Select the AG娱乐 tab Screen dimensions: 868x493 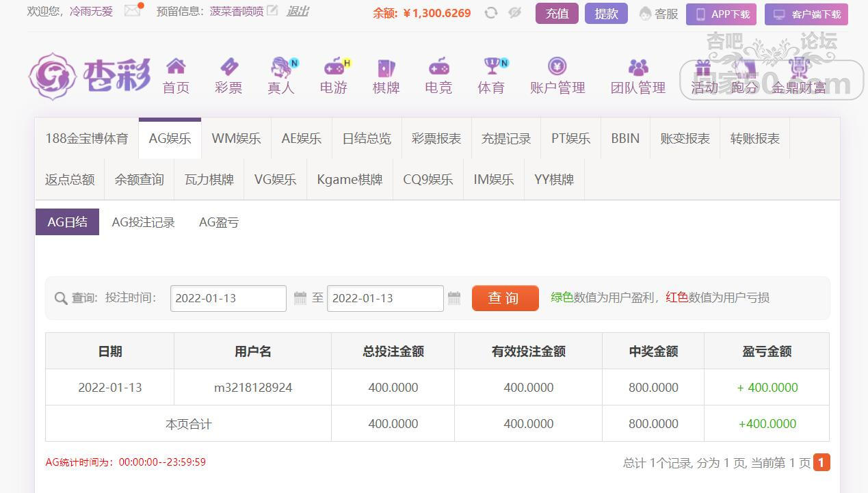pos(170,138)
